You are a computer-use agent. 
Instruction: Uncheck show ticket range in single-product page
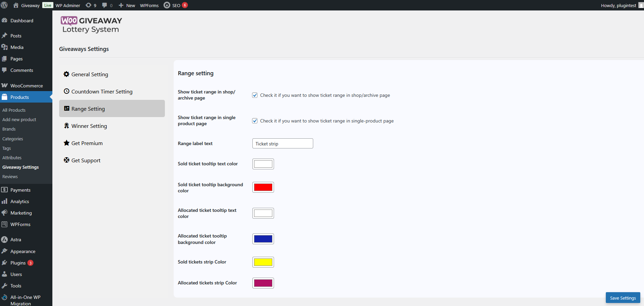255,121
